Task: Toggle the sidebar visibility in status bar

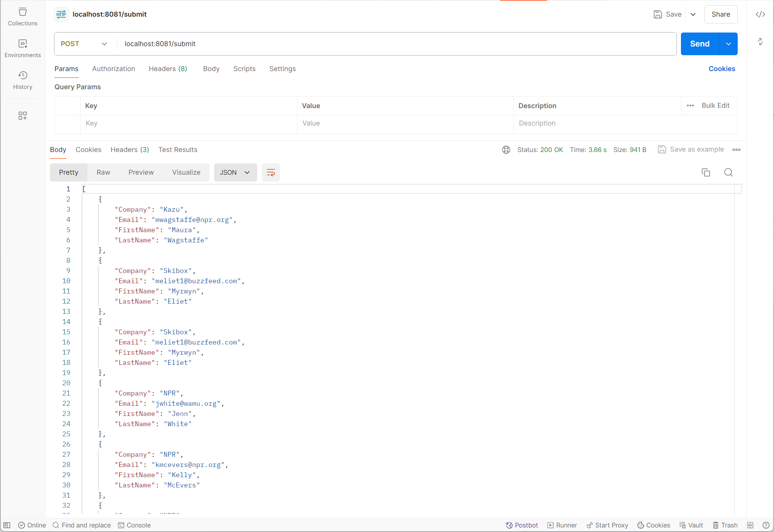Action: click(x=7, y=525)
